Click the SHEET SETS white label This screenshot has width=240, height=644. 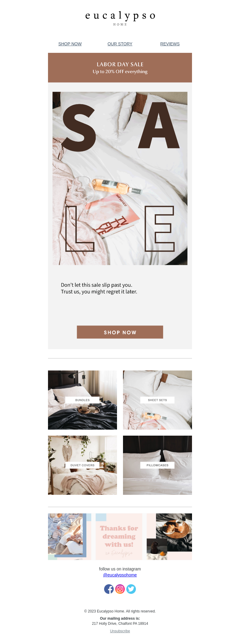pos(157,400)
